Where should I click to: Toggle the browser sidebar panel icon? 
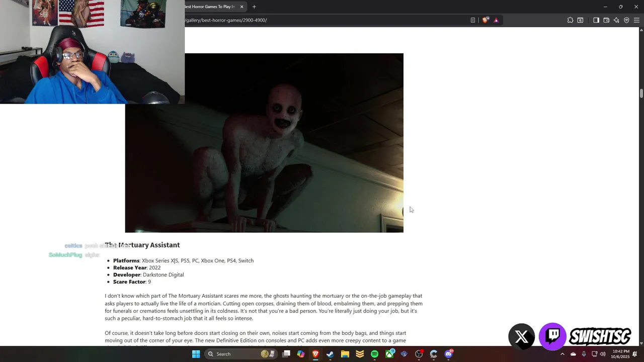(x=596, y=20)
